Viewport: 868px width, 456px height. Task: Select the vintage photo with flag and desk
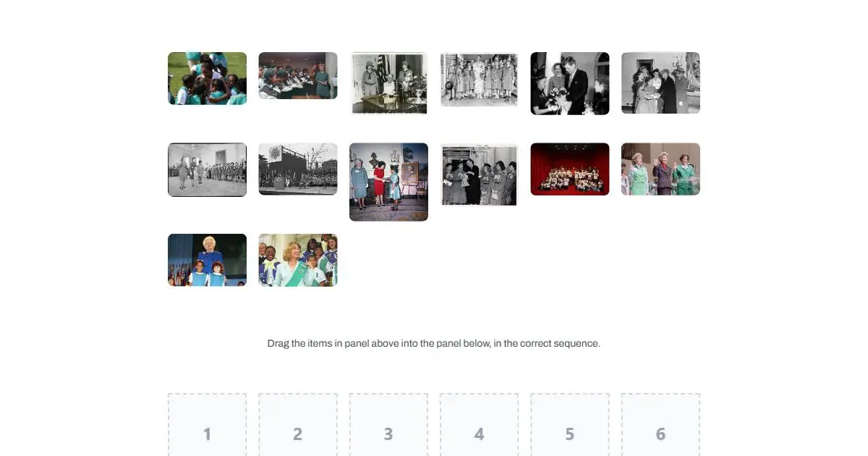pos(388,83)
